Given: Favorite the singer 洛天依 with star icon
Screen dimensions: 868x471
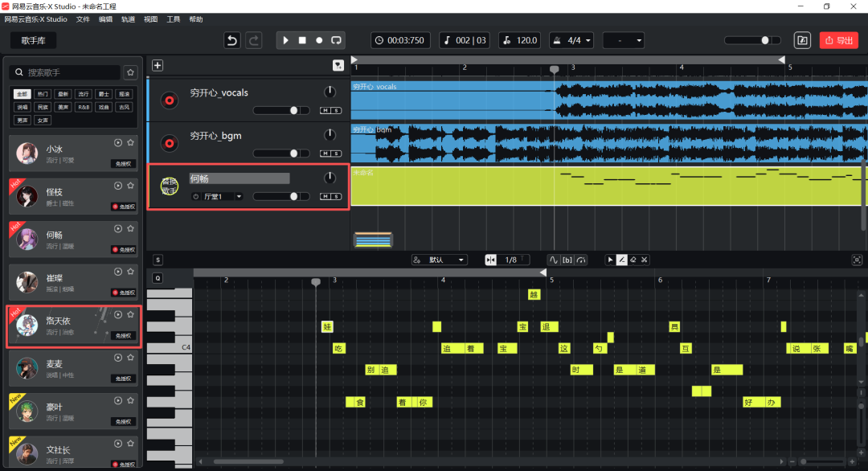Looking at the screenshot, I should pos(130,314).
